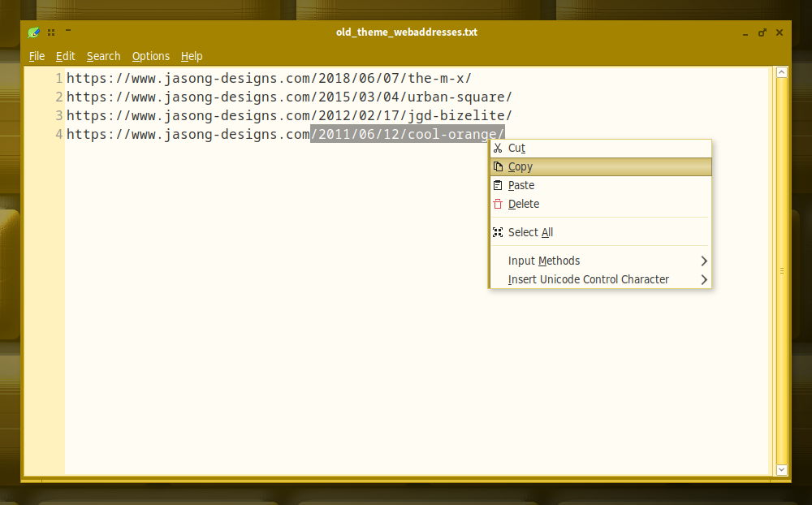Open the File menu
The image size is (812, 505).
coord(37,56)
